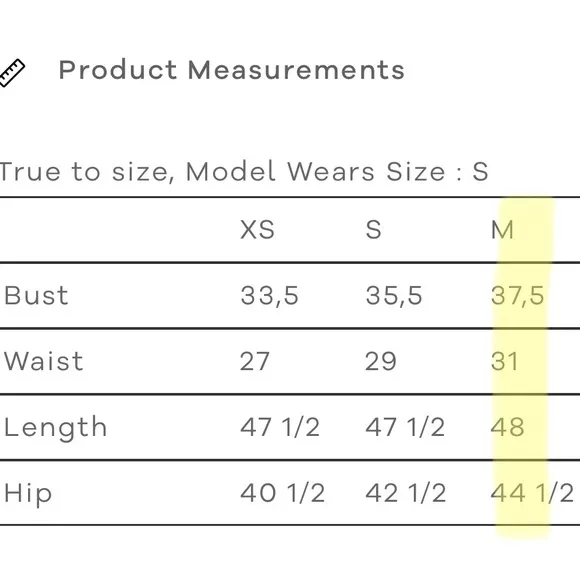Screen dimensions: 580x580
Task: Click the M bust value 37,5
Action: 517,296
